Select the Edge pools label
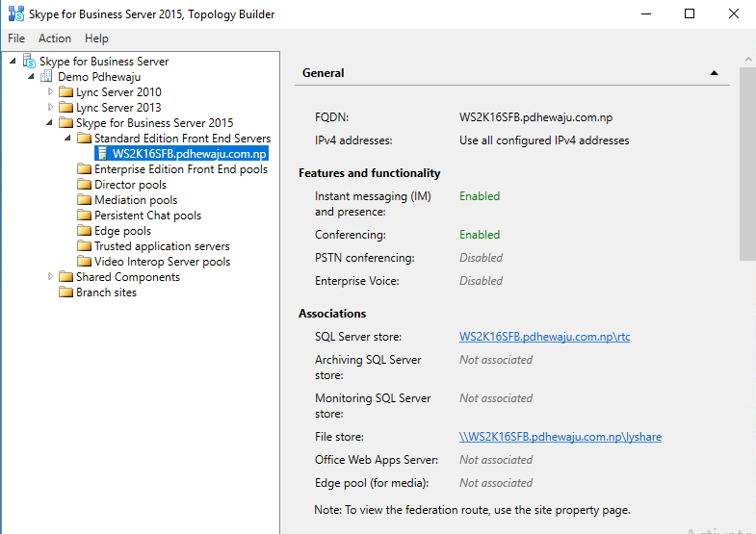 click(122, 231)
